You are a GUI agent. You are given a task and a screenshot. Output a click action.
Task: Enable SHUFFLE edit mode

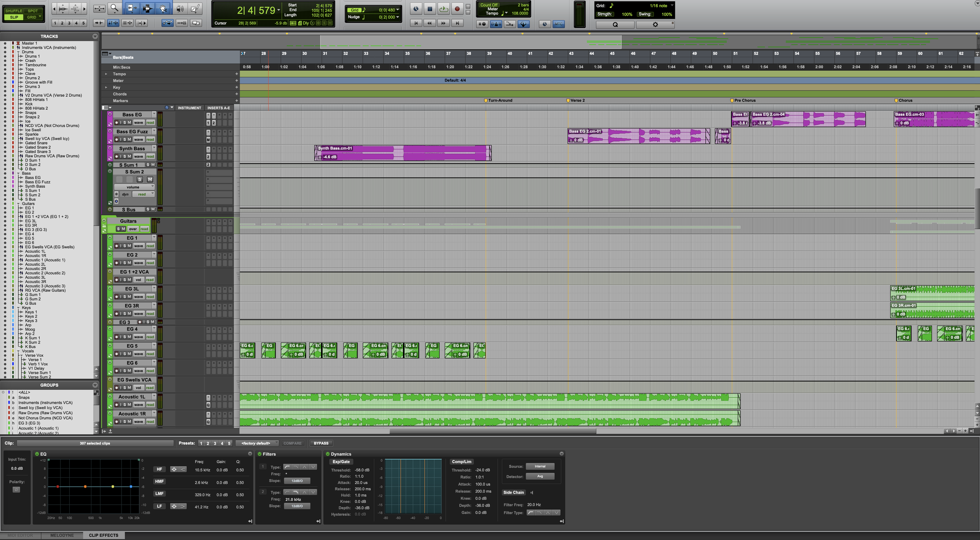pos(14,11)
